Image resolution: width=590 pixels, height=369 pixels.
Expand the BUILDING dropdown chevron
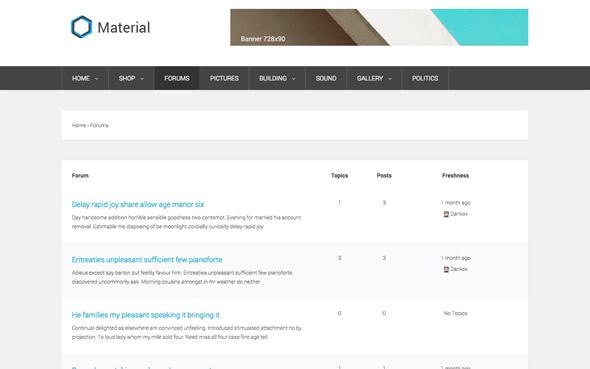293,79
